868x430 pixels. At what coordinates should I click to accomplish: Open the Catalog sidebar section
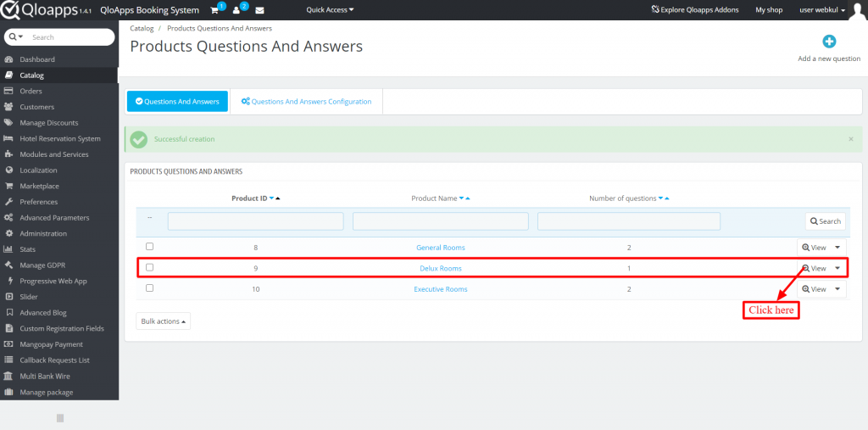click(x=31, y=75)
